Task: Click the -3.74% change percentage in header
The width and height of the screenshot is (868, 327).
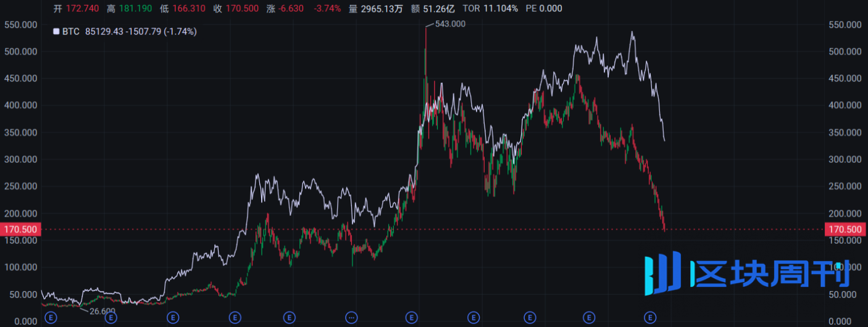Action: 328,9
